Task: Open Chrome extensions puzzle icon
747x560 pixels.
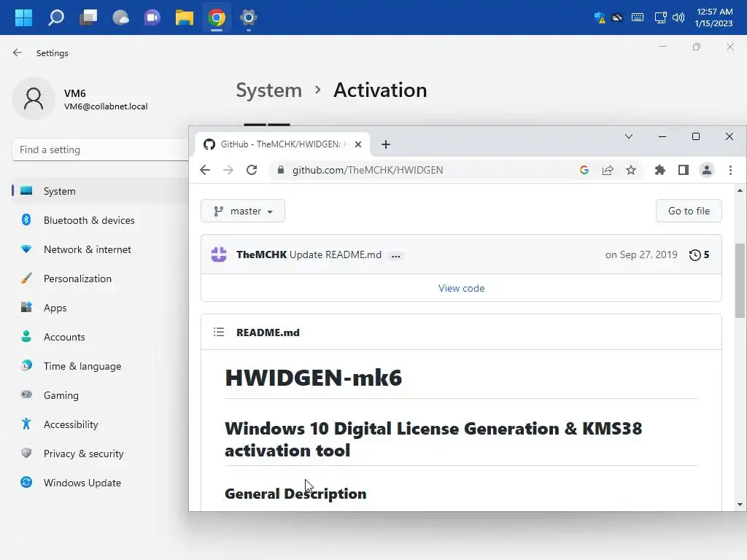Action: [659, 170]
